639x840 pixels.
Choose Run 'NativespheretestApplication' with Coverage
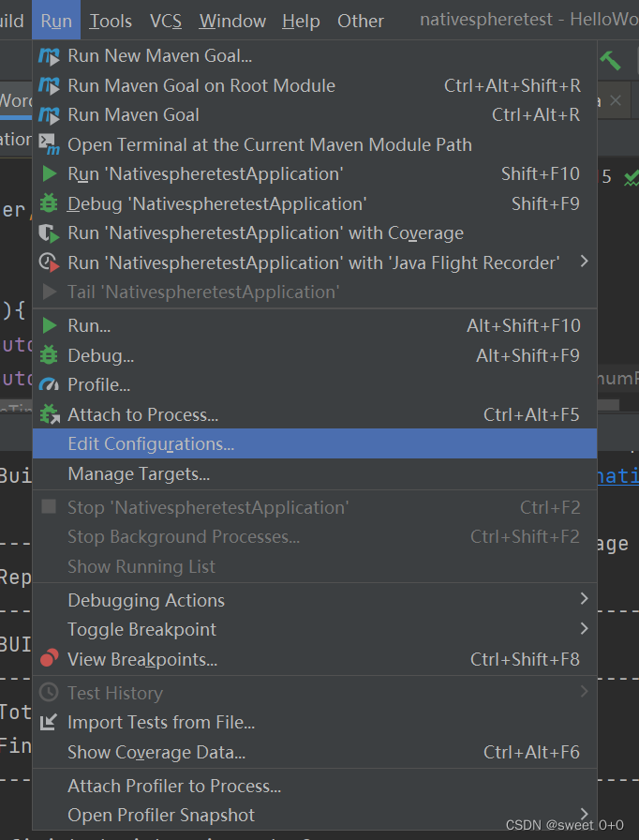coord(315,233)
